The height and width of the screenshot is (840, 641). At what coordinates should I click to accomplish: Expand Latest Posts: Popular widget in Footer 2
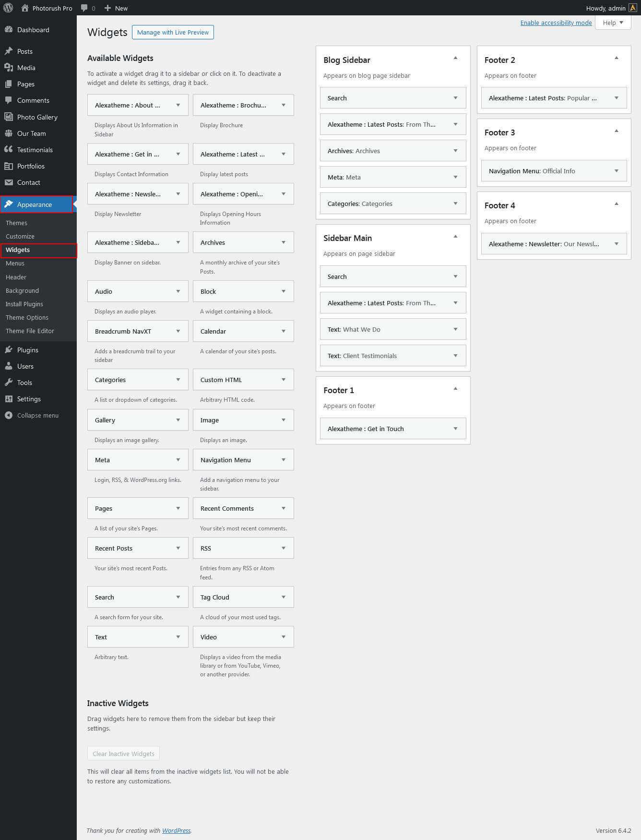coord(617,98)
